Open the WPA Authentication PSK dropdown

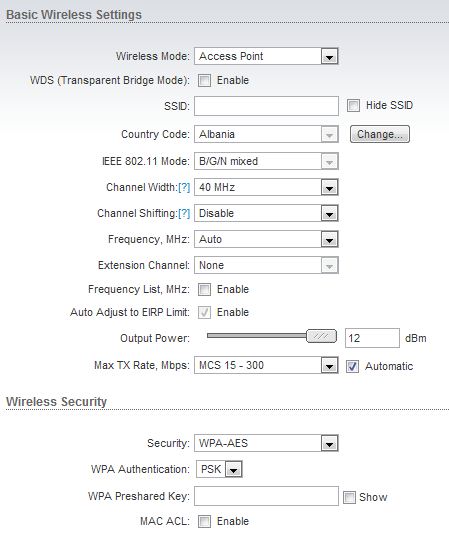coord(219,469)
